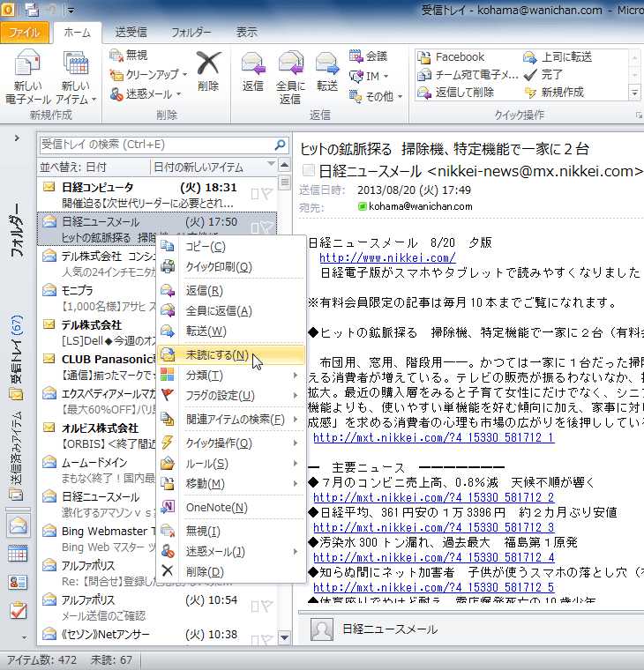644x670 pixels.
Task: Click message list scrollbar down arrow
Action: click(284, 638)
